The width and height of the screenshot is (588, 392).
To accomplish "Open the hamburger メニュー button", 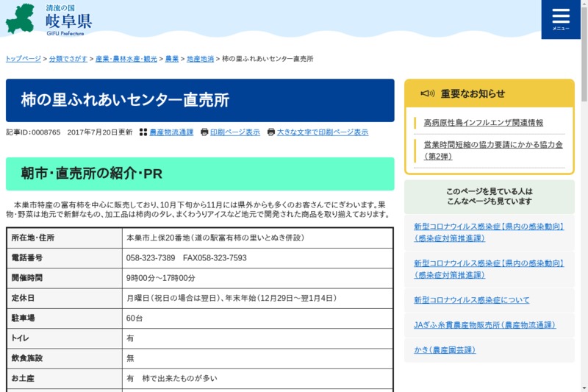I will point(561,19).
